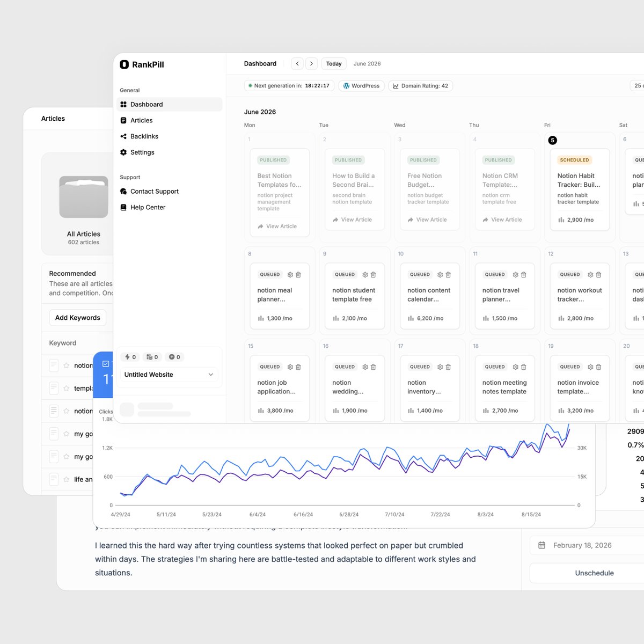Click gear icon on notion travel planner card
This screenshot has height=644, width=644.
(x=516, y=275)
